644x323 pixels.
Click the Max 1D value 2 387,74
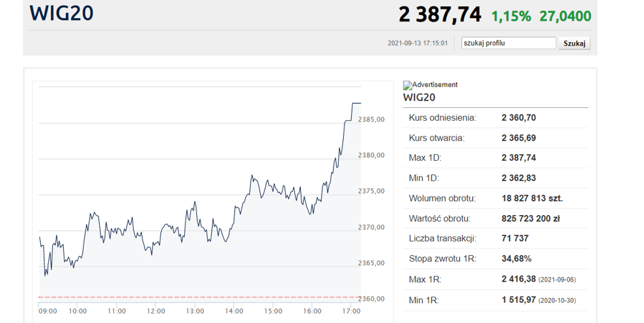point(519,157)
